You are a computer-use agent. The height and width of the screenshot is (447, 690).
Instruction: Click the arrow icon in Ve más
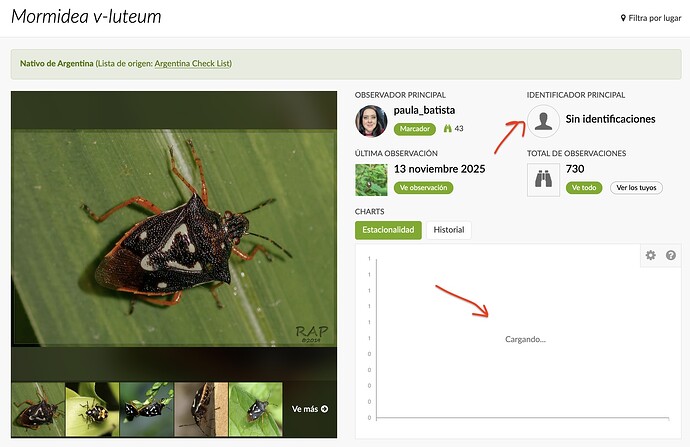click(x=324, y=409)
